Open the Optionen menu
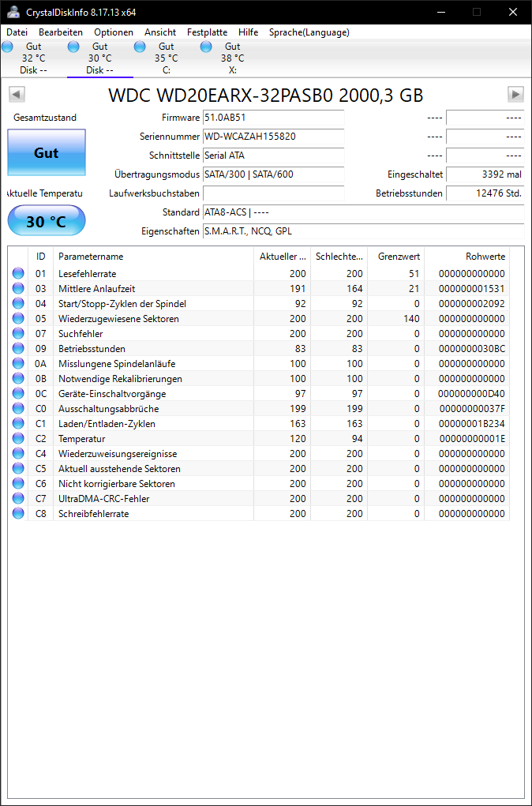This screenshot has width=532, height=806. coord(114,32)
